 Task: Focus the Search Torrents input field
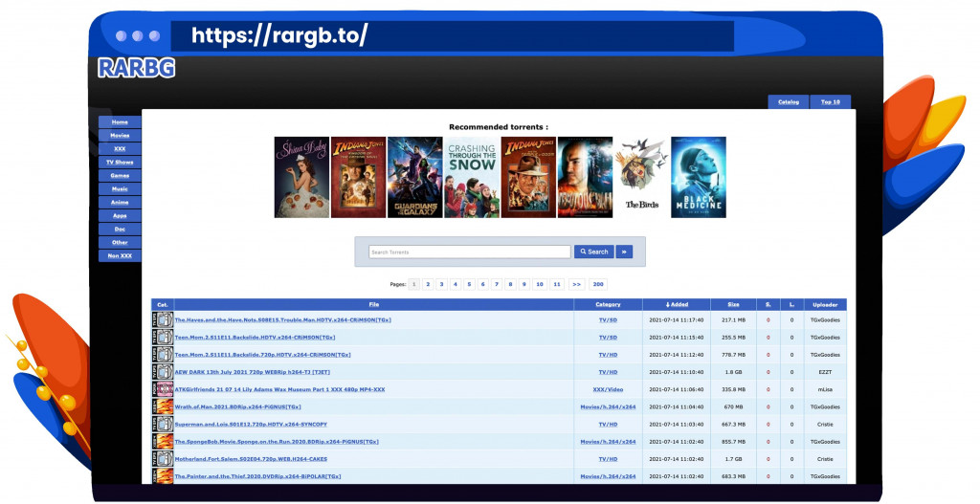pyautogui.click(x=469, y=252)
